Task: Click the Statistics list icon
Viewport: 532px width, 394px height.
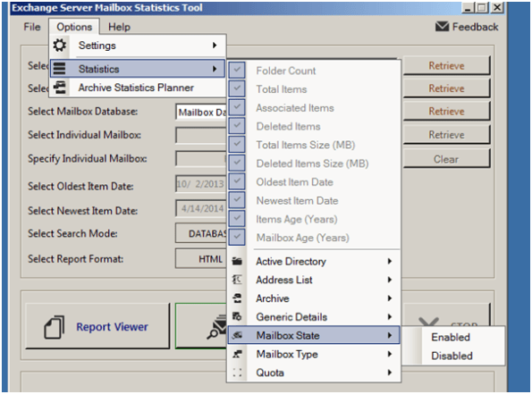Action: coord(60,69)
